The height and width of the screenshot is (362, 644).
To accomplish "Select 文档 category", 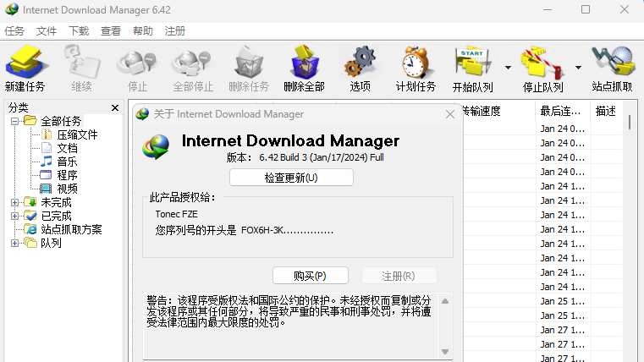I will click(67, 148).
